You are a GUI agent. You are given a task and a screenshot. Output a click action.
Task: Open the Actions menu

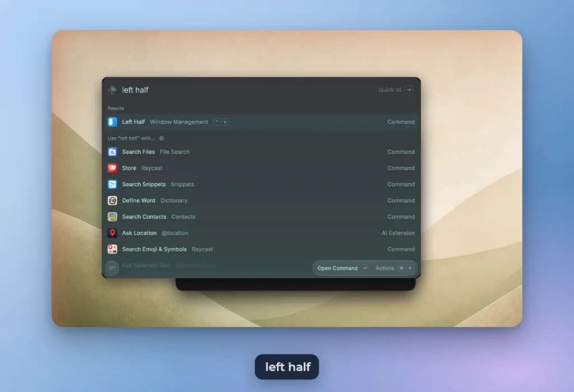[x=395, y=268]
